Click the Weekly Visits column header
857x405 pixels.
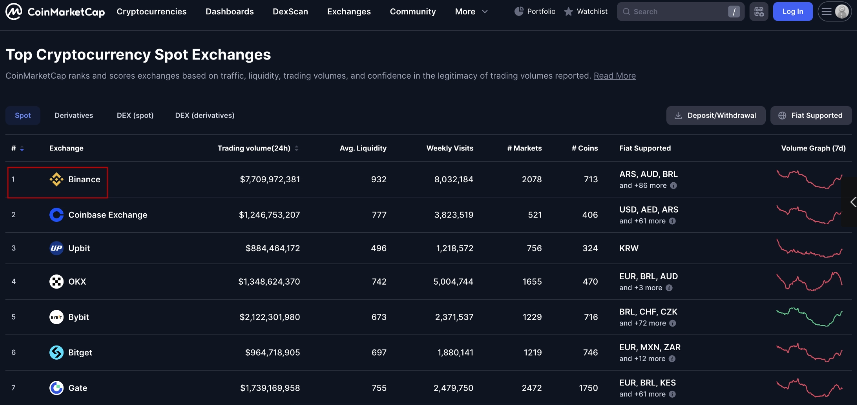tap(450, 148)
